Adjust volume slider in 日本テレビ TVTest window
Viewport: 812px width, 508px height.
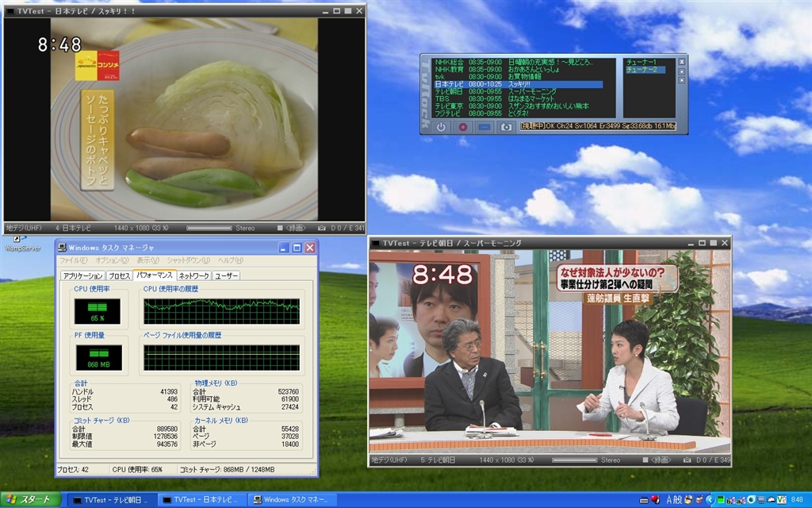coord(209,228)
